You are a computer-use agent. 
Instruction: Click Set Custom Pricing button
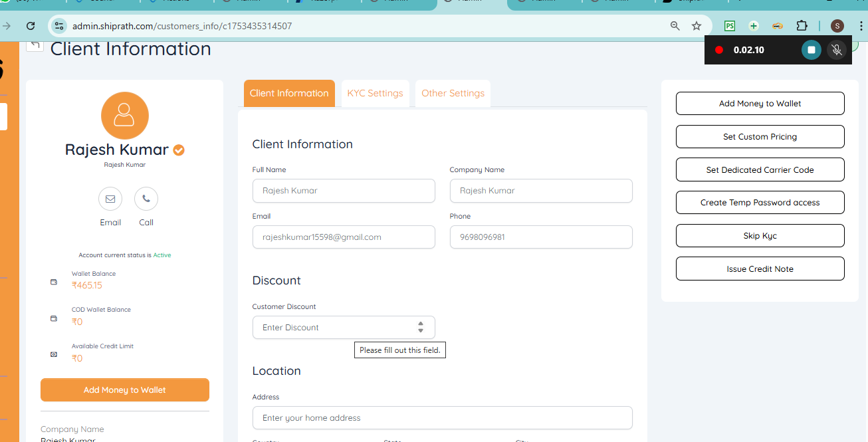pyautogui.click(x=760, y=137)
